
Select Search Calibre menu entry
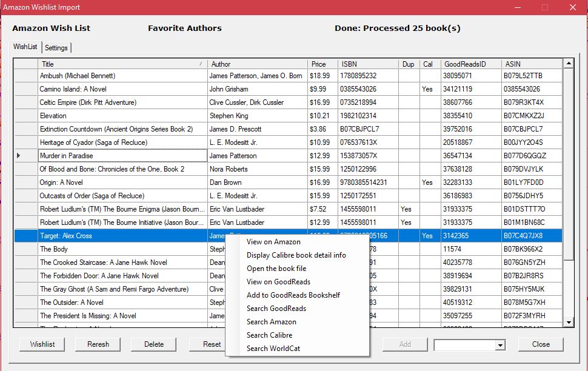[297, 335]
